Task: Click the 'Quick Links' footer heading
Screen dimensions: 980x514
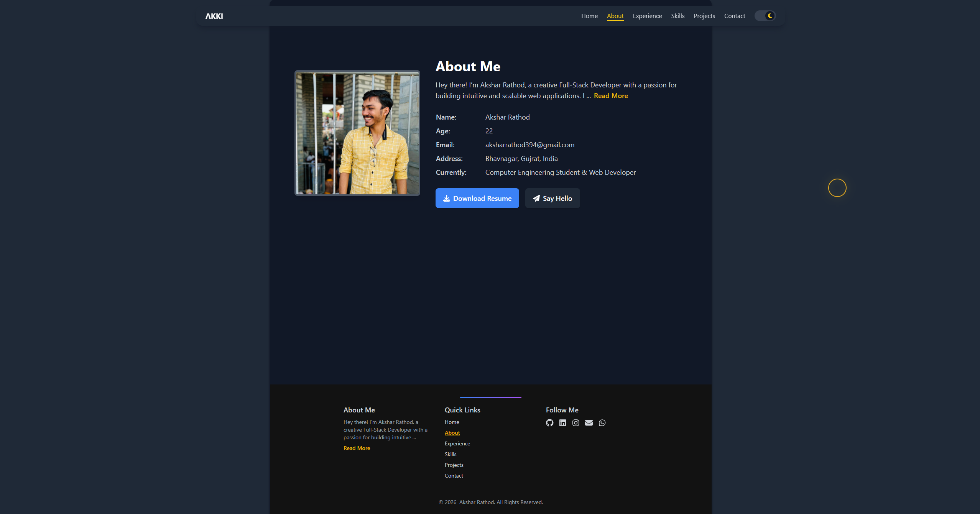Action: click(x=462, y=410)
